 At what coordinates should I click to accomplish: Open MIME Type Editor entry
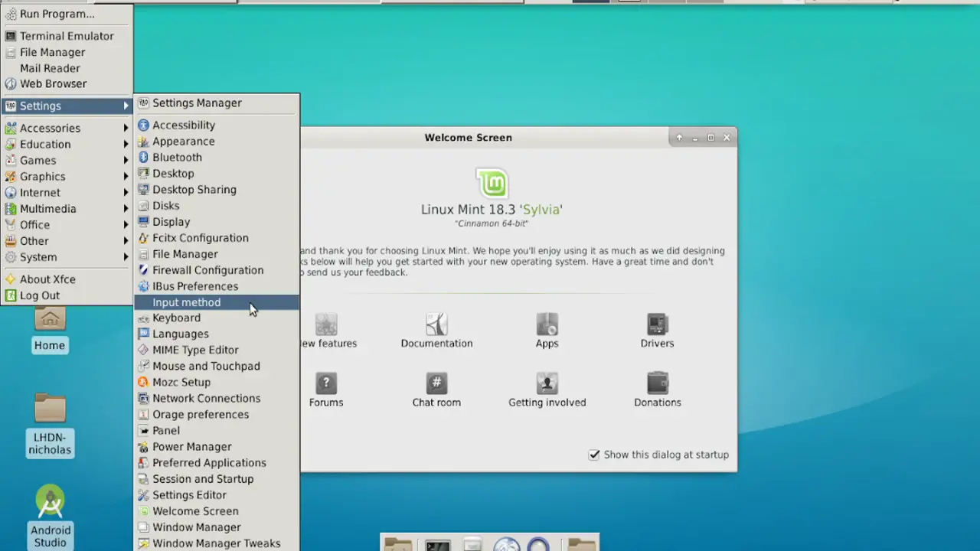(x=217, y=350)
